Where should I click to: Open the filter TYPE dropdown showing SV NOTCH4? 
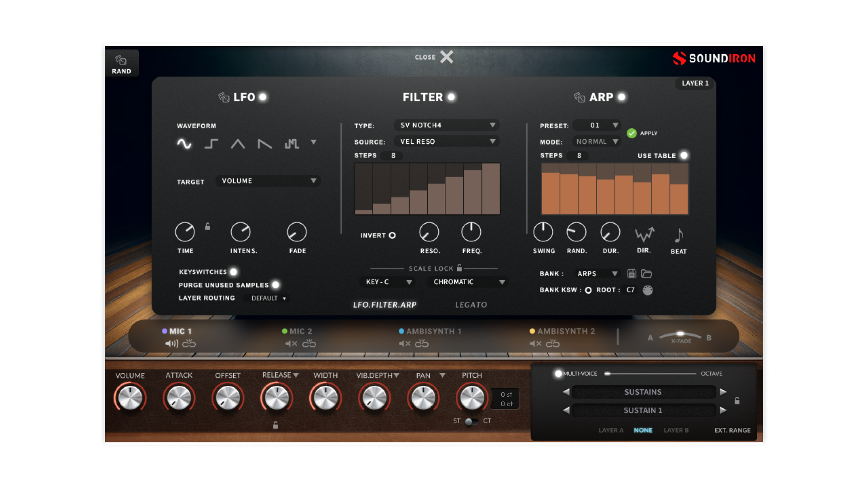click(447, 125)
